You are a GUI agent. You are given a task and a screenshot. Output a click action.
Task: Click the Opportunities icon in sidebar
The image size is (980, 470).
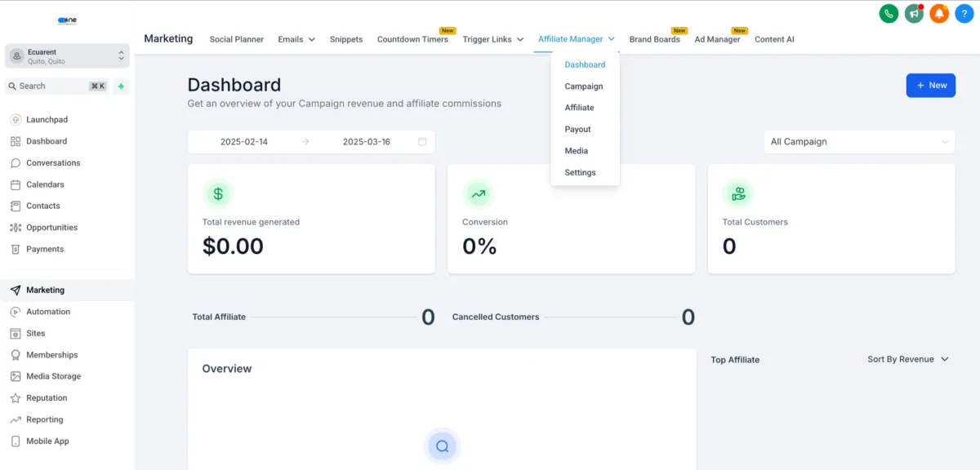coord(16,228)
